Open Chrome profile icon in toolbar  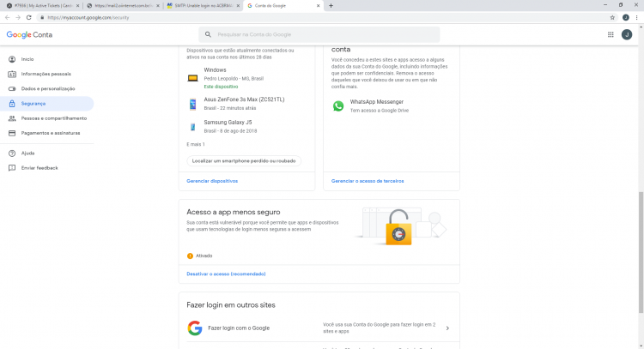tap(625, 17)
